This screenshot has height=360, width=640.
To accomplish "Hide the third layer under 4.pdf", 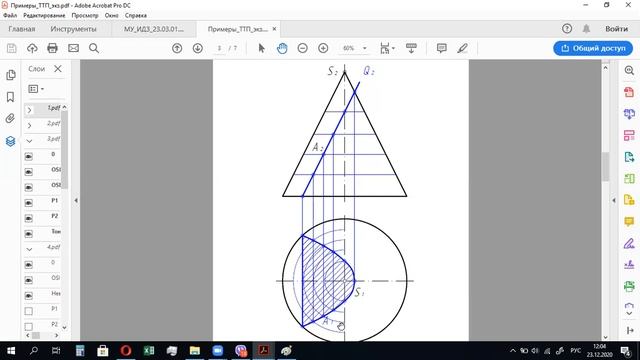I will tap(29, 296).
